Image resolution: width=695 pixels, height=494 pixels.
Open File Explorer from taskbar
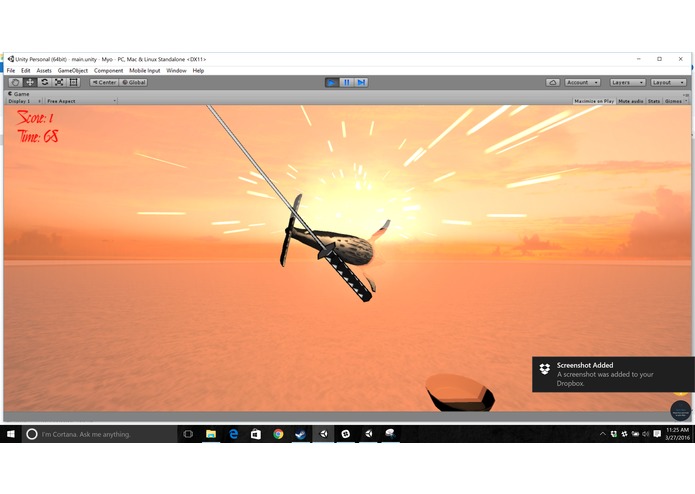pyautogui.click(x=211, y=434)
